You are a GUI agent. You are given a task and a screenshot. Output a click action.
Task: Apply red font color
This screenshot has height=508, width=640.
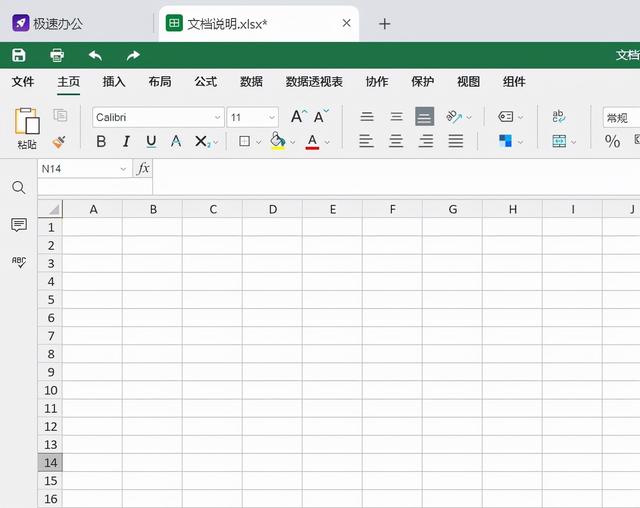click(x=312, y=142)
